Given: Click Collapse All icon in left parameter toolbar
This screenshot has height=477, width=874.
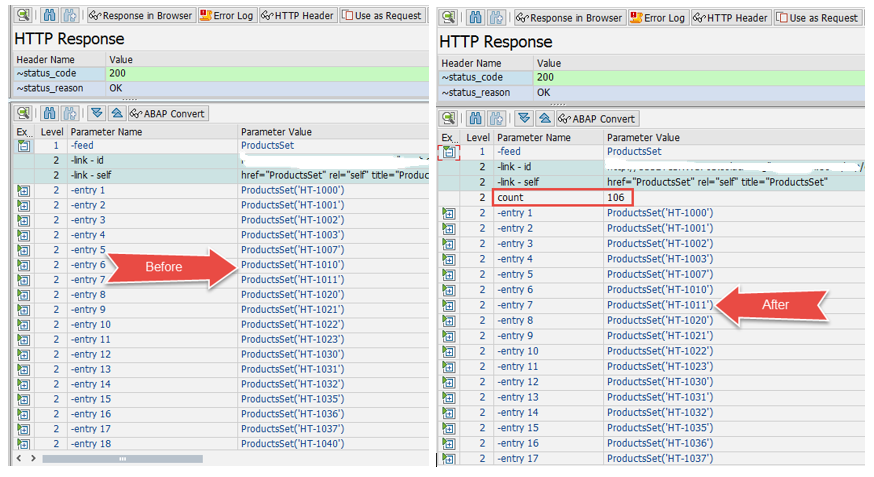Looking at the screenshot, I should point(116,114).
